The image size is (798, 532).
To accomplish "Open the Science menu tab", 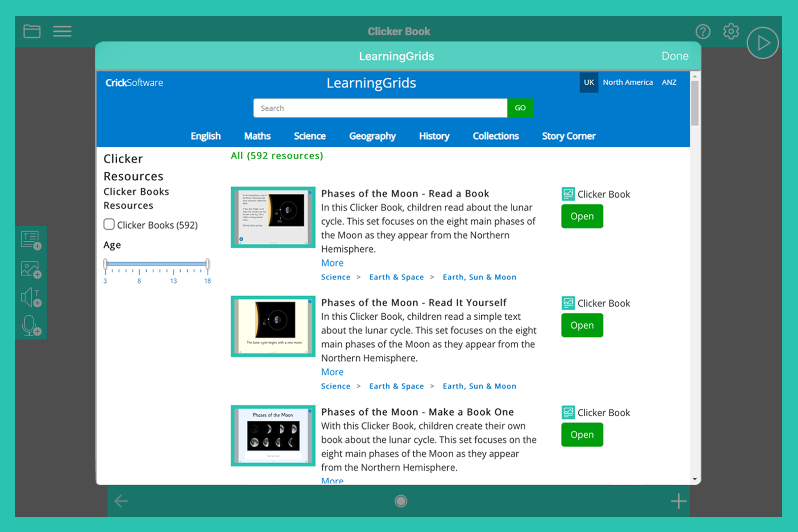I will pos(309,136).
